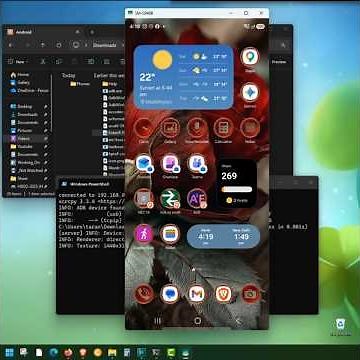Image resolution: width=360 pixels, height=360 pixels.
Task: Open the Wallet app on the phone
Action: [170, 234]
